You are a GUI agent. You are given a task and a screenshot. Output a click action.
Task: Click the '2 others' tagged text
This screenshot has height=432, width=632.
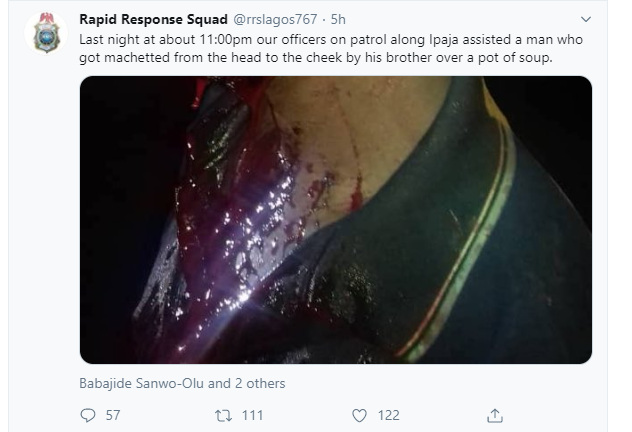click(x=260, y=383)
